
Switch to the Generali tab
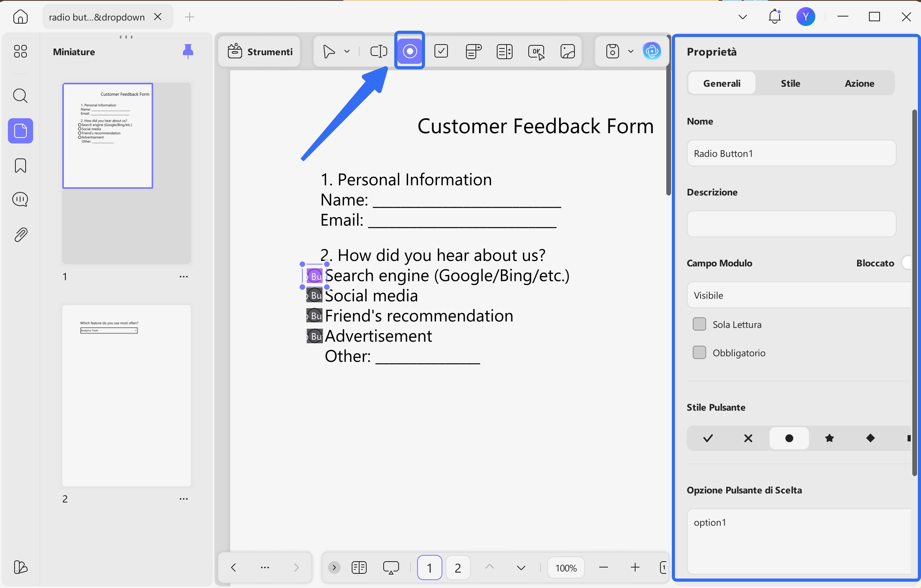(x=722, y=83)
